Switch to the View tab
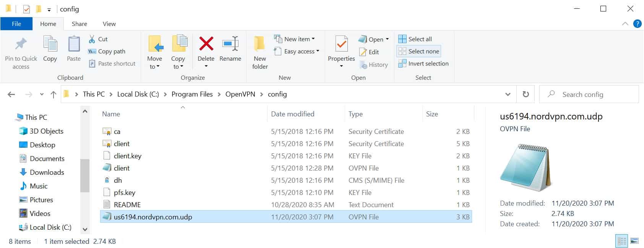Screen dimensions: 644x248 [109, 24]
